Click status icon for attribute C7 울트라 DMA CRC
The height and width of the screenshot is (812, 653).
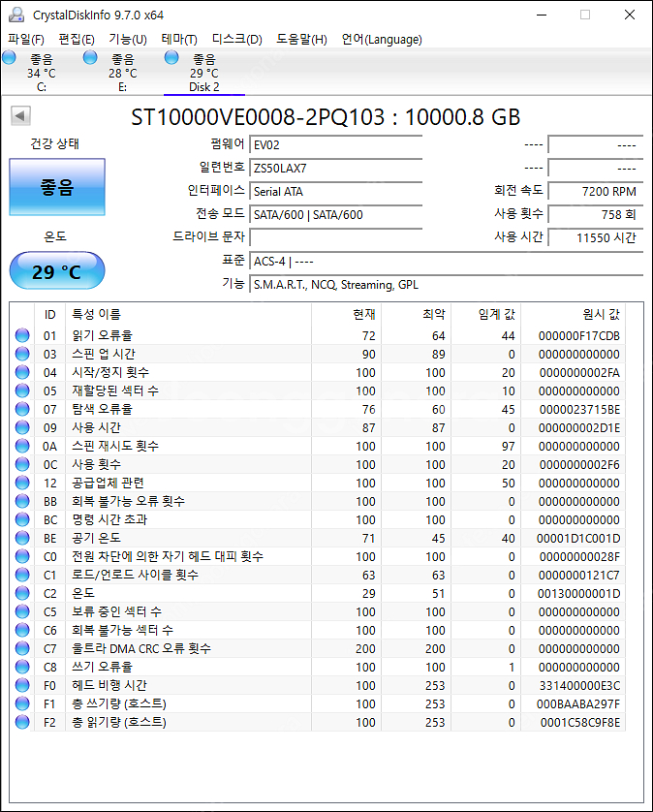21,648
